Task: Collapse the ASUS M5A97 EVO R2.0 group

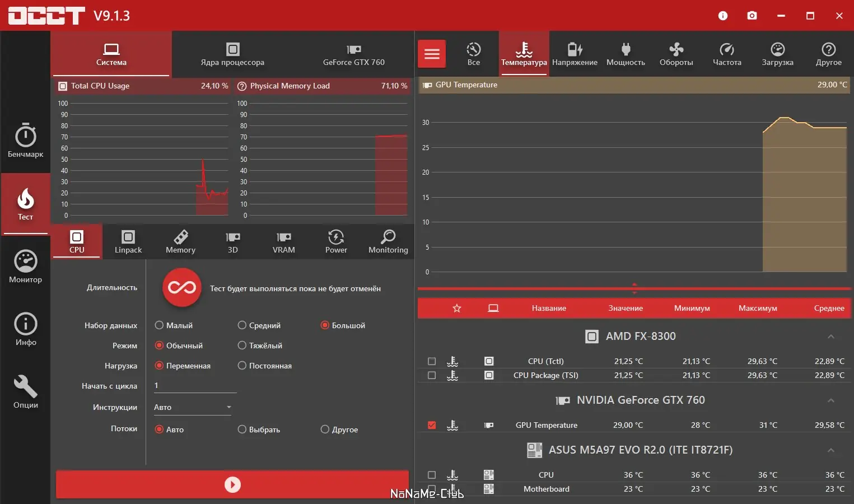Action: pyautogui.click(x=831, y=450)
